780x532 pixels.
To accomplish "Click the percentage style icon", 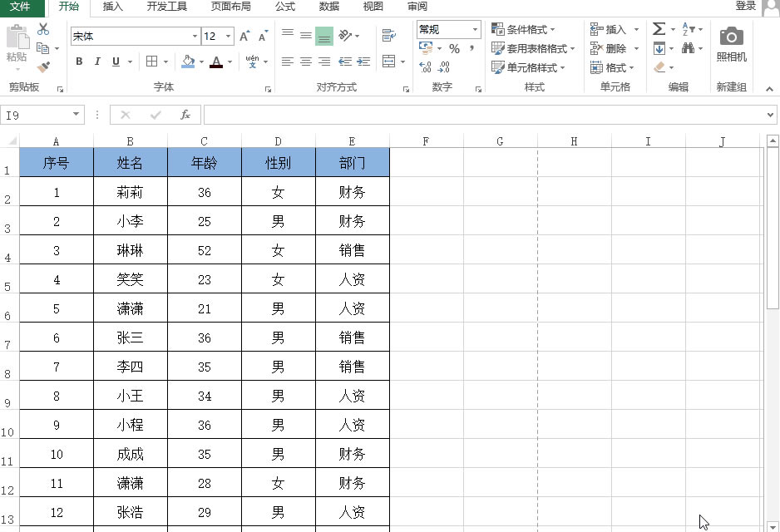I will [454, 48].
